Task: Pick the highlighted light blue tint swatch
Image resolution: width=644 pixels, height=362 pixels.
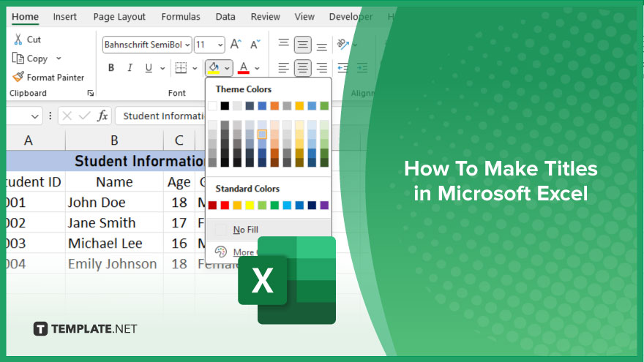Action: [262, 135]
